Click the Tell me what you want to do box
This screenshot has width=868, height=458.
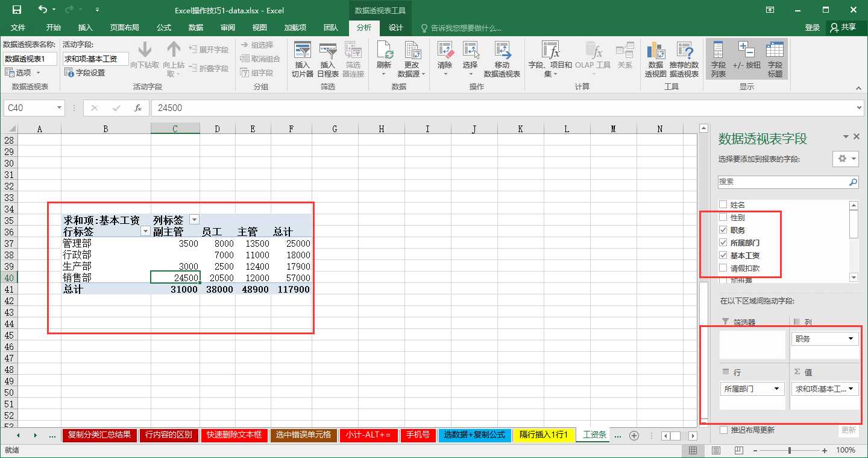pos(462,28)
